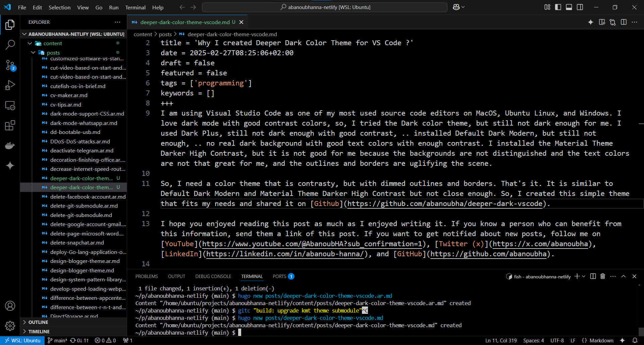Image resolution: width=644 pixels, height=345 pixels.
Task: Open the Explorer view in activity bar
Action: pyautogui.click(x=10, y=24)
